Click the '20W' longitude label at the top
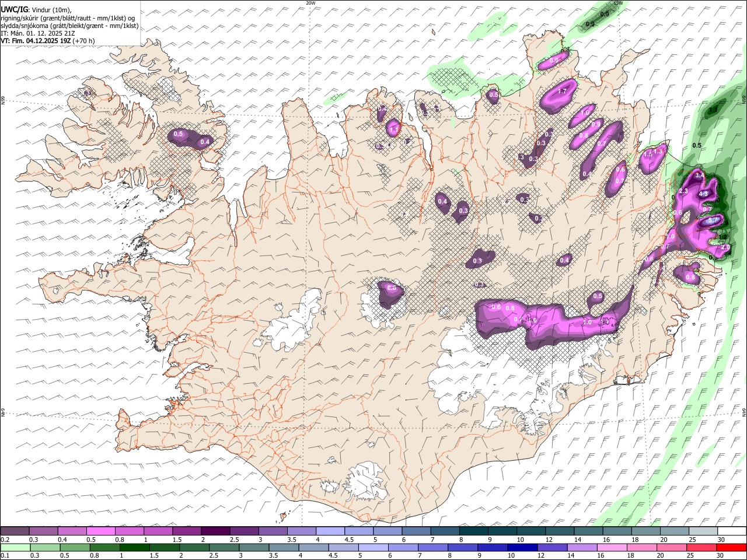This screenshot has width=747, height=560. coord(310,3)
